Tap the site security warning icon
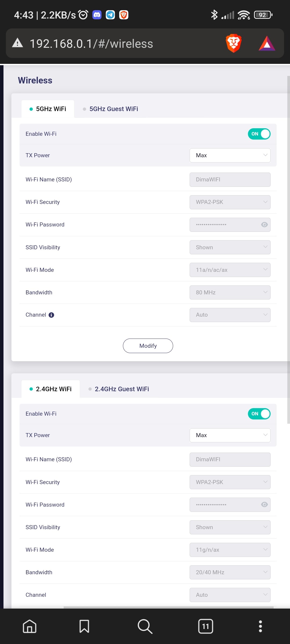This screenshot has height=644, width=290. [18, 43]
